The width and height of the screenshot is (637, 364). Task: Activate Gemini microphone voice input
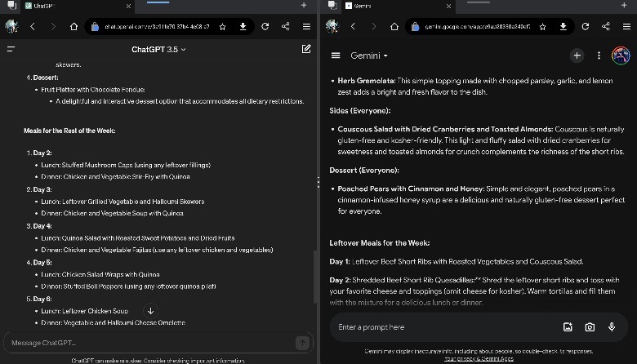612,327
